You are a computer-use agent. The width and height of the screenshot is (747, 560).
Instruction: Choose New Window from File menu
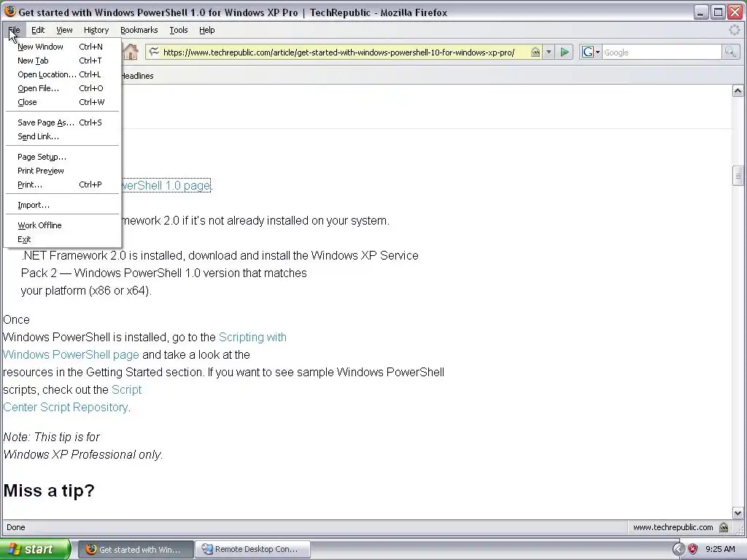coord(63,47)
